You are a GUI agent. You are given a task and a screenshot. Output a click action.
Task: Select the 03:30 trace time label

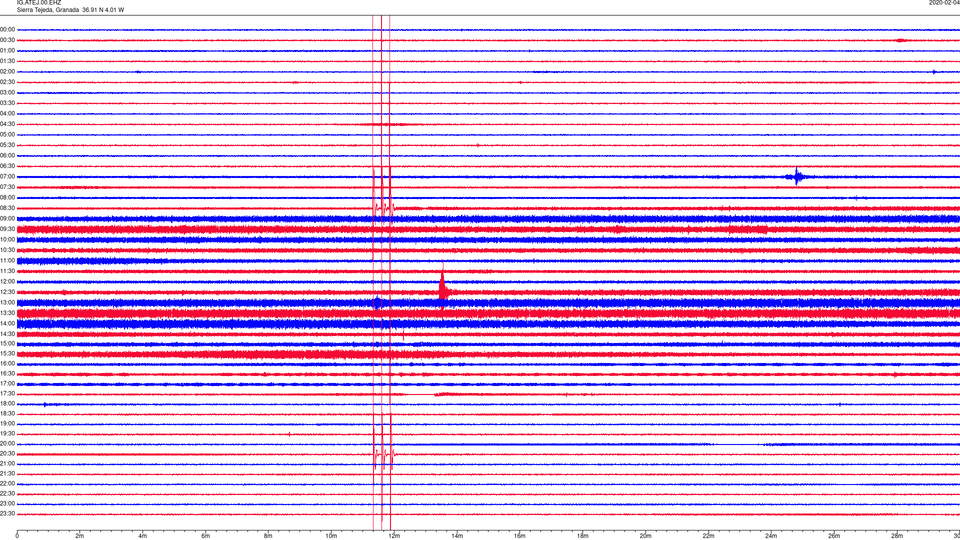tap(8, 103)
